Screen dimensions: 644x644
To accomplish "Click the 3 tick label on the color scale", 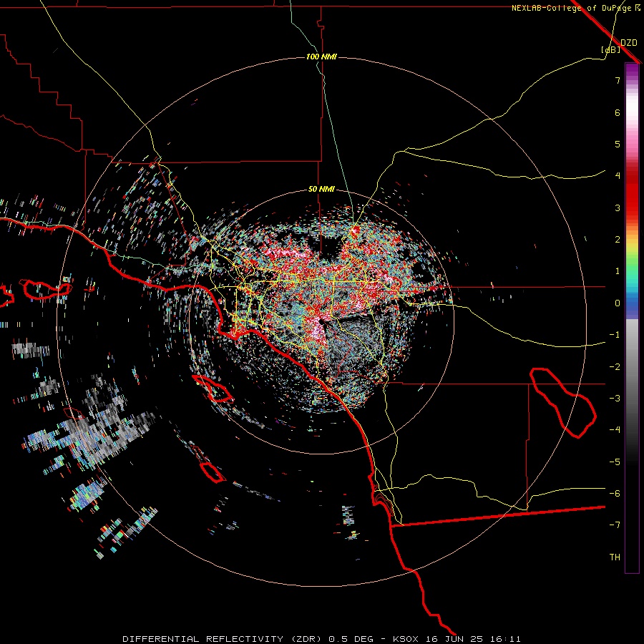I will point(618,208).
